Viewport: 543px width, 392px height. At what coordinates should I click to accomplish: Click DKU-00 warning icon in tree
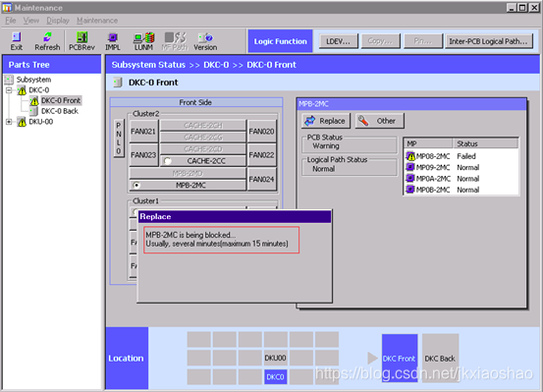click(22, 122)
